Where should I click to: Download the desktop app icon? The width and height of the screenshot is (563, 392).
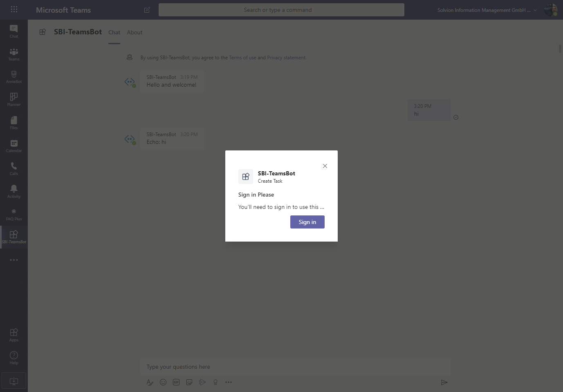(x=14, y=381)
